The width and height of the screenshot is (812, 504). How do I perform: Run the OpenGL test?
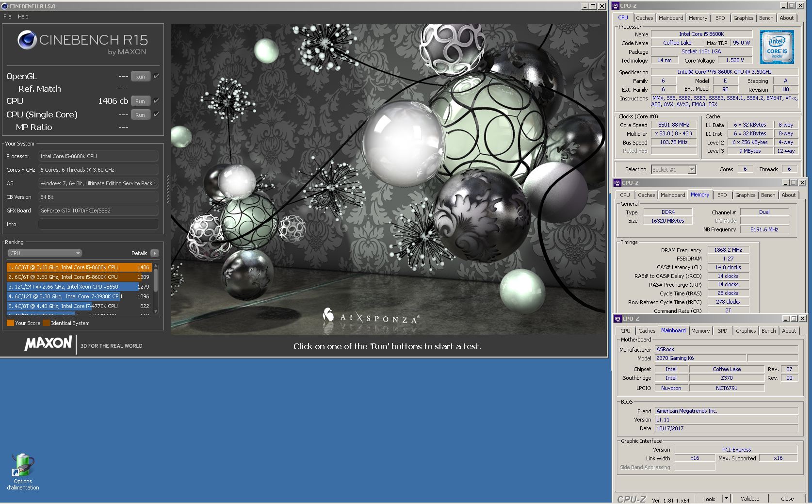point(140,77)
